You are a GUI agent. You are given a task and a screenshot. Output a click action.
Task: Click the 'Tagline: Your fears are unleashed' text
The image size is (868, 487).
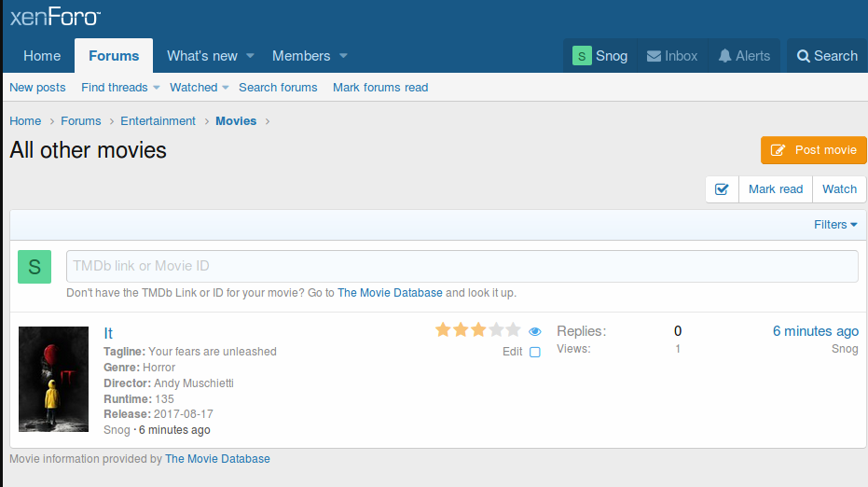click(190, 352)
